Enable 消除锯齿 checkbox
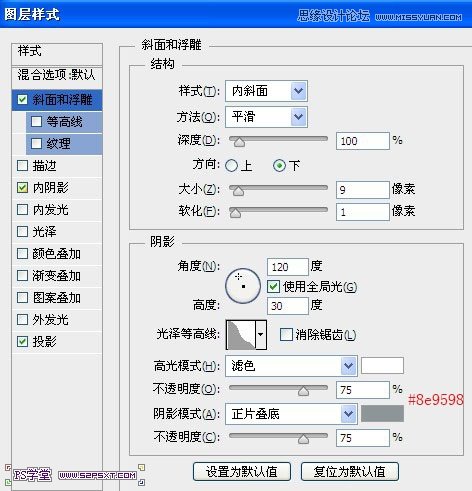The height and width of the screenshot is (491, 472). [x=286, y=335]
